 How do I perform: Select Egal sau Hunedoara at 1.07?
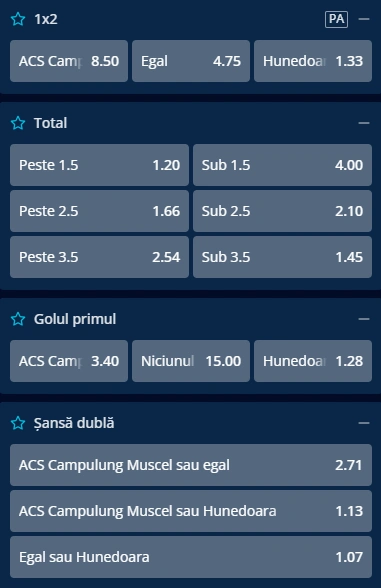191,557
